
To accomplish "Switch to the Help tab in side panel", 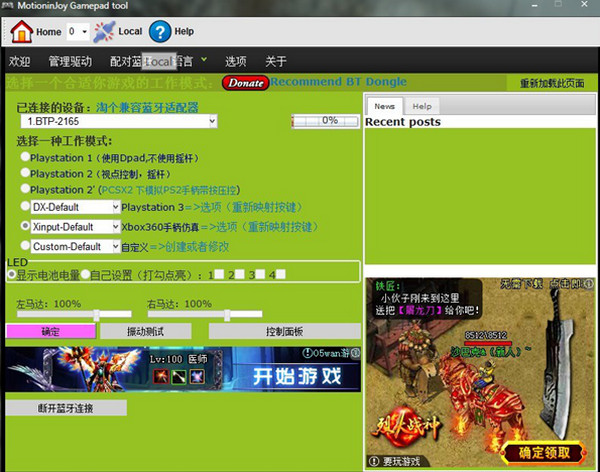I will (422, 106).
